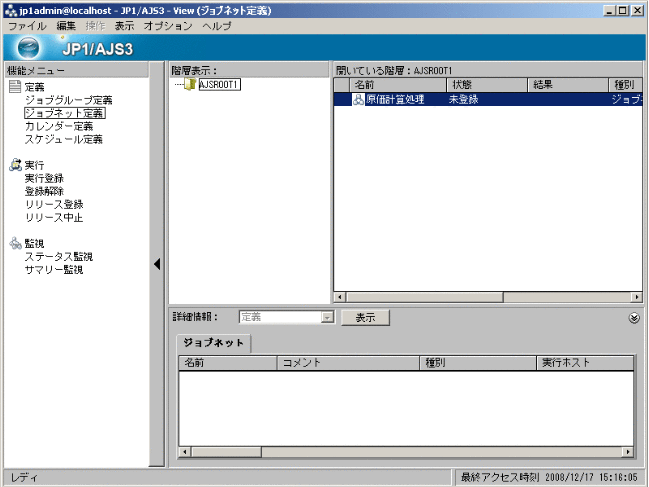Click the AJSROOT1 folder icon
649x487 pixels.
tap(190, 84)
